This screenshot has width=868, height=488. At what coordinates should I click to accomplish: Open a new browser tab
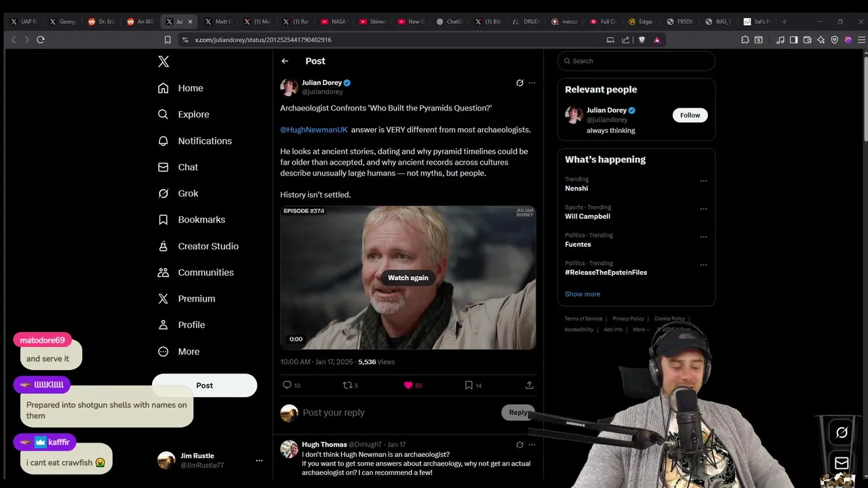tap(785, 22)
